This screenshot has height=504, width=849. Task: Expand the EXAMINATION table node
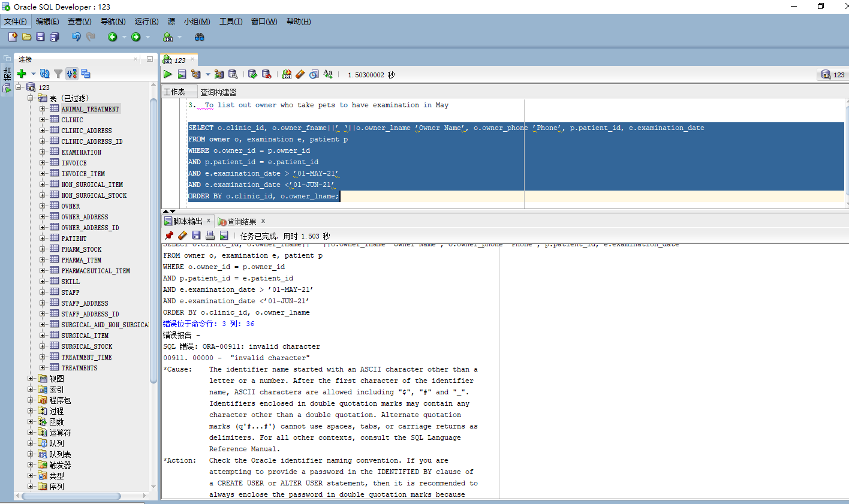(43, 152)
